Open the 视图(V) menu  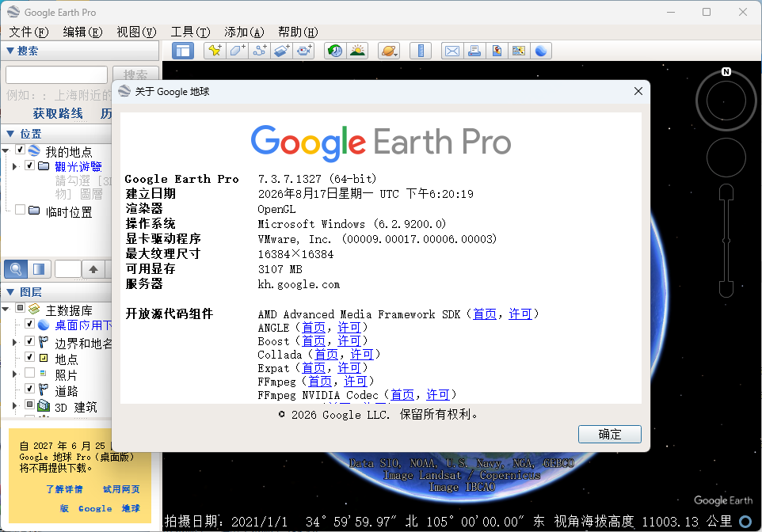point(136,32)
